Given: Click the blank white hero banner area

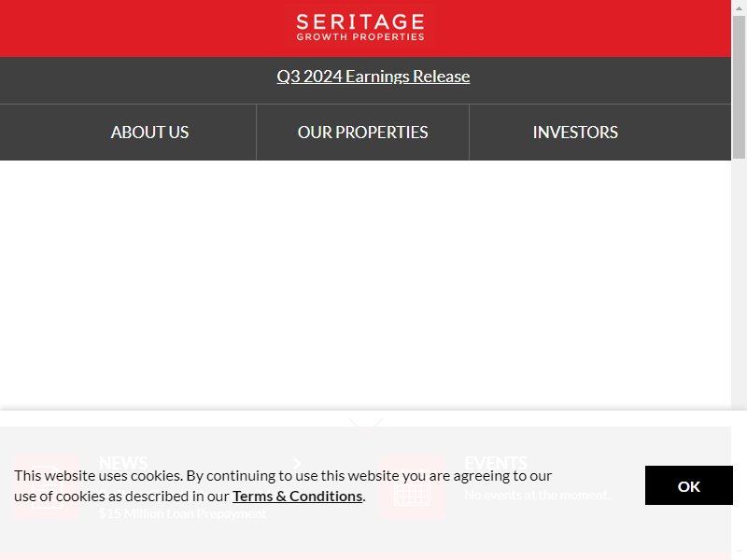Looking at the screenshot, I should point(365,285).
